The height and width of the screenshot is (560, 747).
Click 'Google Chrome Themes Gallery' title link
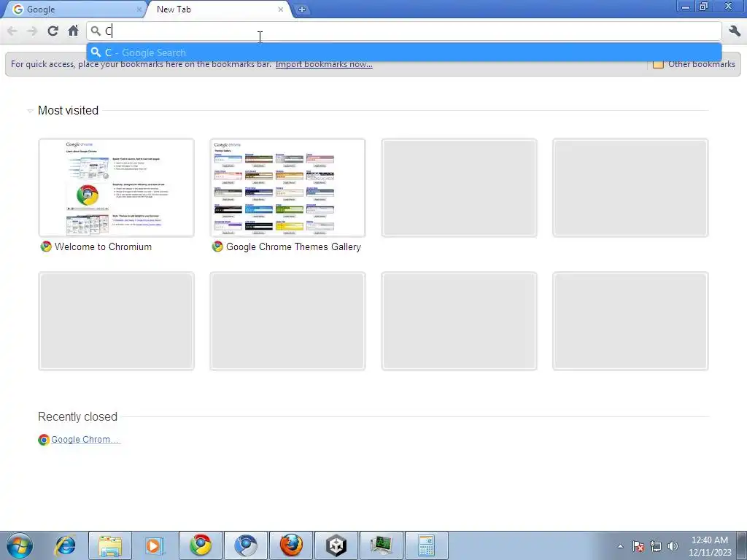pos(293,246)
